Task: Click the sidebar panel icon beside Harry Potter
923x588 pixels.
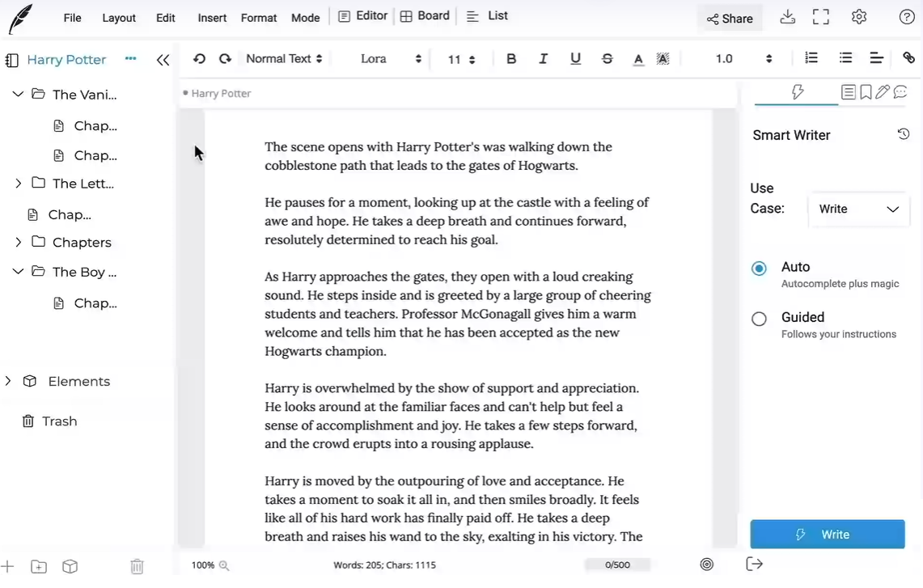Action: 12,60
